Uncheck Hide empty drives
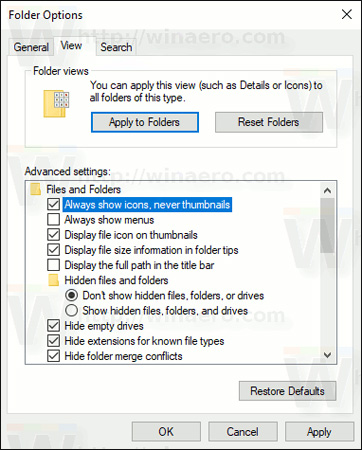This screenshot has width=362, height=450. pos(53,326)
